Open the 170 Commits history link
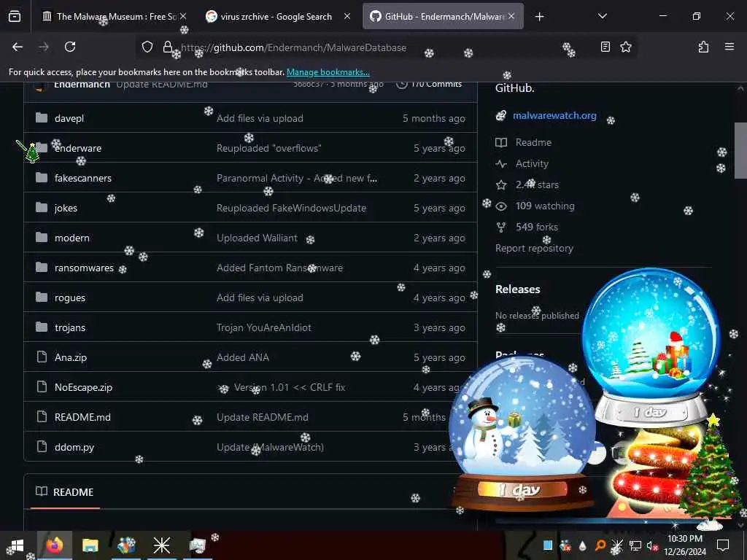Viewport: 747px width, 560px height. pos(429,84)
